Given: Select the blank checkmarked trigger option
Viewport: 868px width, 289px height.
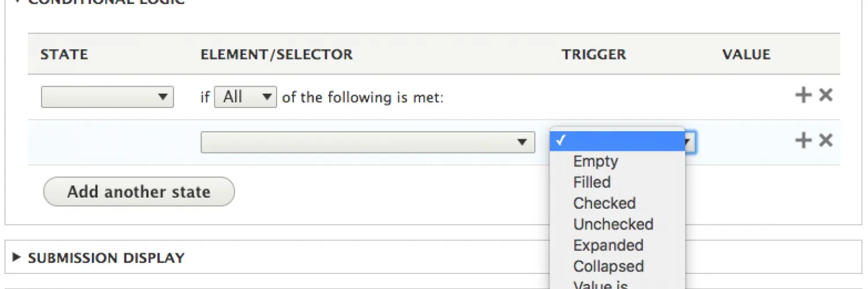Looking at the screenshot, I should pyautogui.click(x=617, y=141).
